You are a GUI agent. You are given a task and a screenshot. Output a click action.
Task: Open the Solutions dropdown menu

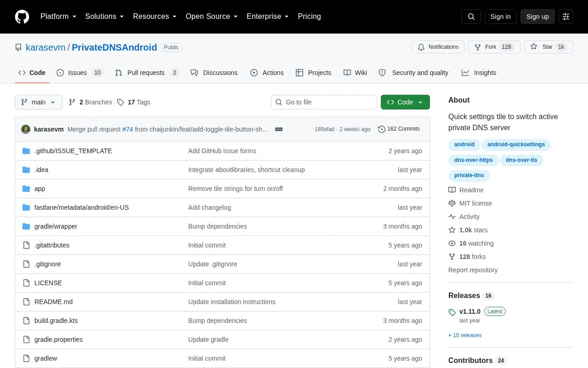coord(105,17)
